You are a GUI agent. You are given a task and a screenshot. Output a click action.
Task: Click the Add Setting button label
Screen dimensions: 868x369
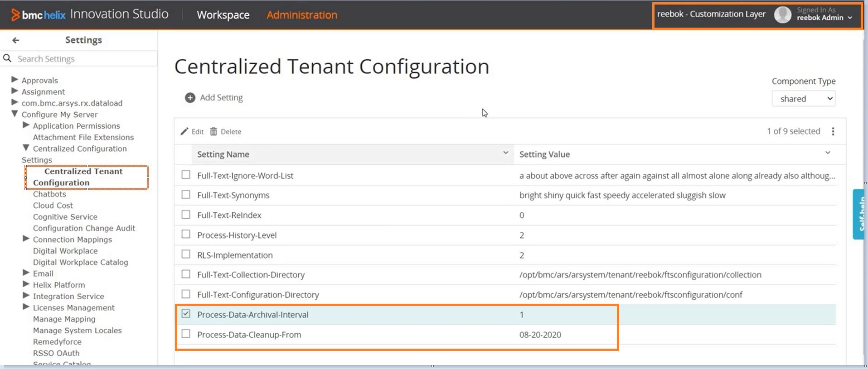click(221, 98)
